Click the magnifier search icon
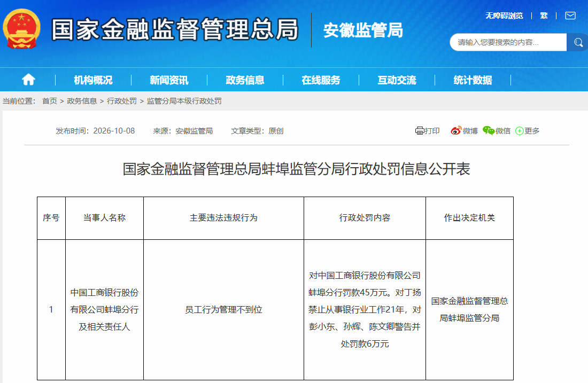The width and height of the screenshot is (588, 383). click(x=578, y=42)
